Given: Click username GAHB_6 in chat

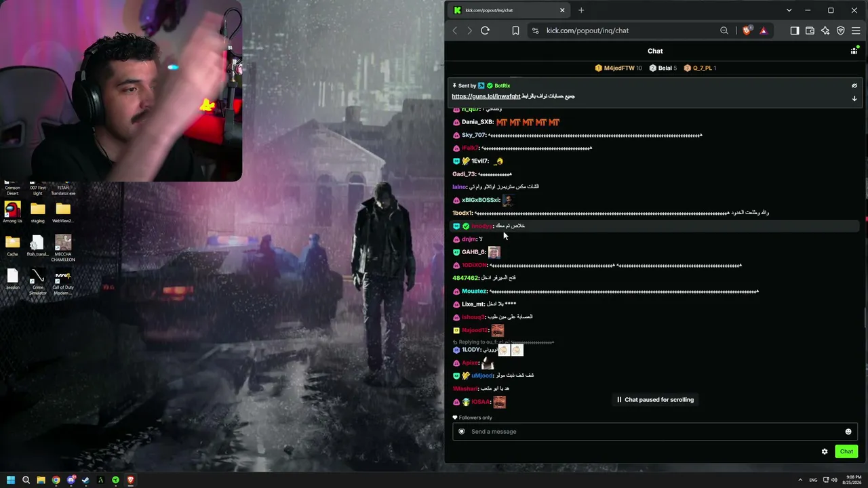Looking at the screenshot, I should [474, 252].
